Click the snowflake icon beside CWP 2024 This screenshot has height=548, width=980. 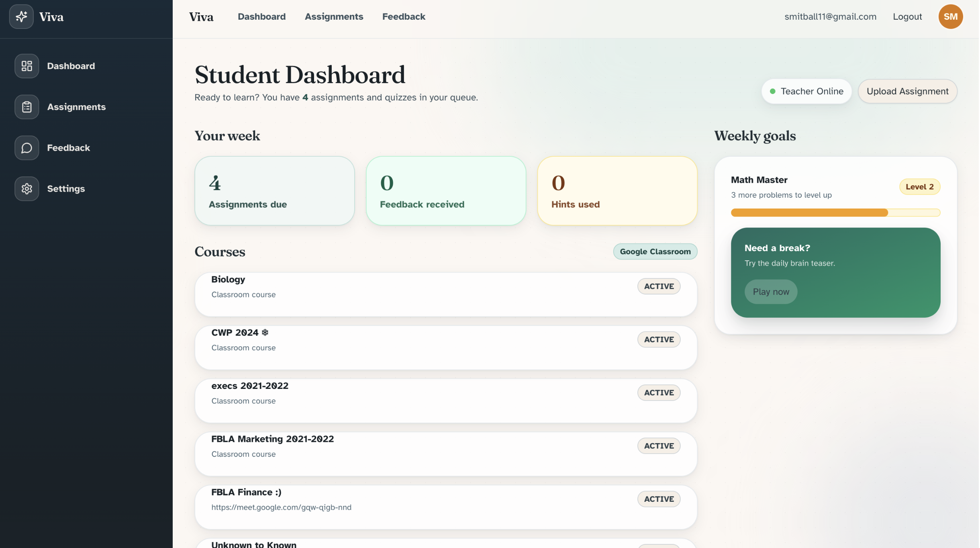(x=265, y=333)
